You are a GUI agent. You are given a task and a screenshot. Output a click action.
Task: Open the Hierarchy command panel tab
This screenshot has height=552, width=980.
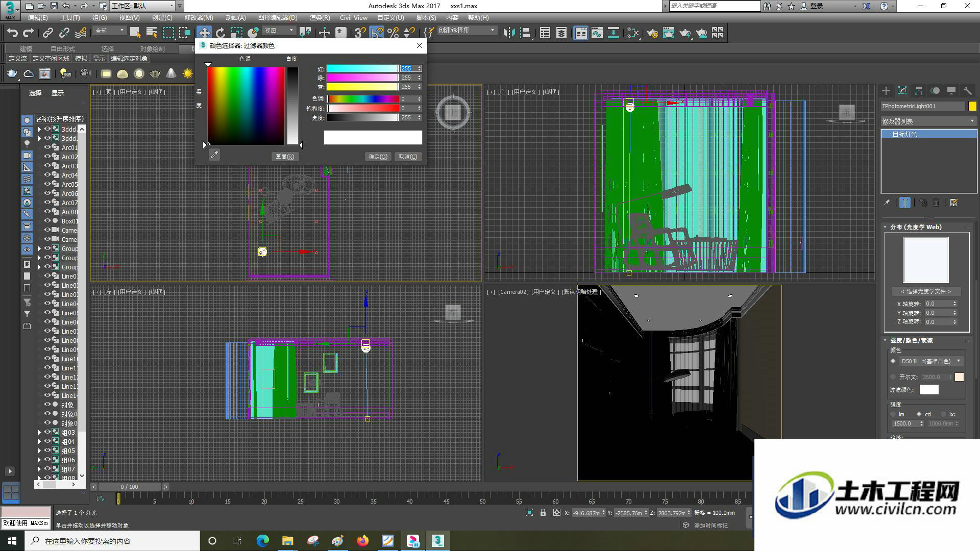(919, 91)
